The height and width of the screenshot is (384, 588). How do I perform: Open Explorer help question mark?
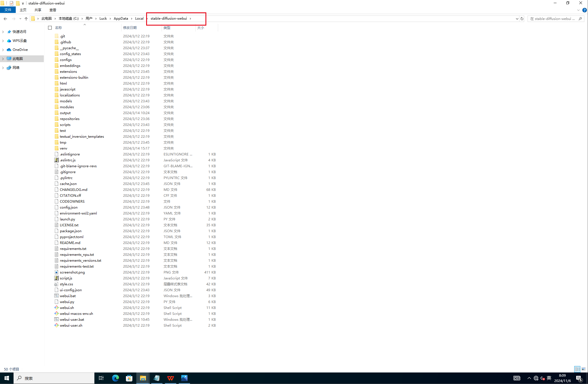click(x=585, y=10)
